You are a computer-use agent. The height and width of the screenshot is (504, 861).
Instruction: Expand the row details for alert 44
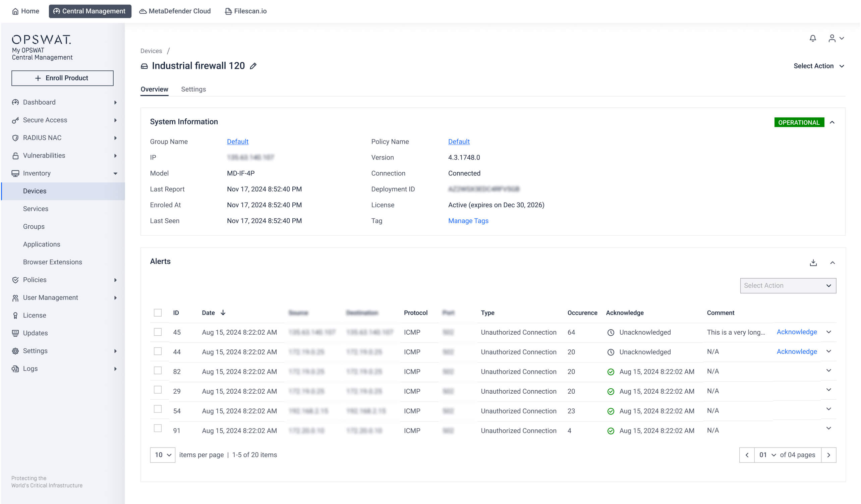click(x=828, y=351)
